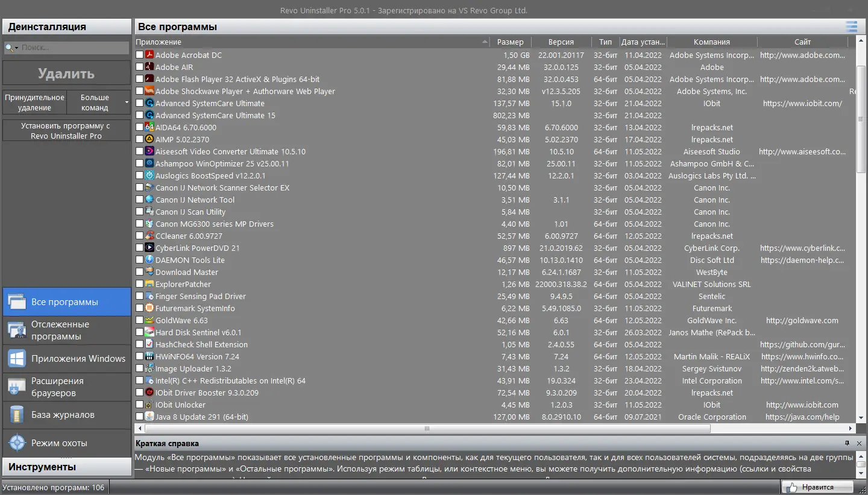Select the Ashampoo WinOptimizer 25 icon
Viewport: 868px width, 495px height.
tap(149, 163)
